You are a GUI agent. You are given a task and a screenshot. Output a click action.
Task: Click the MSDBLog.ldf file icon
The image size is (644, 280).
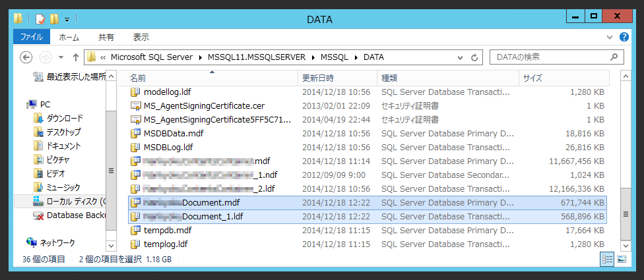point(135,147)
